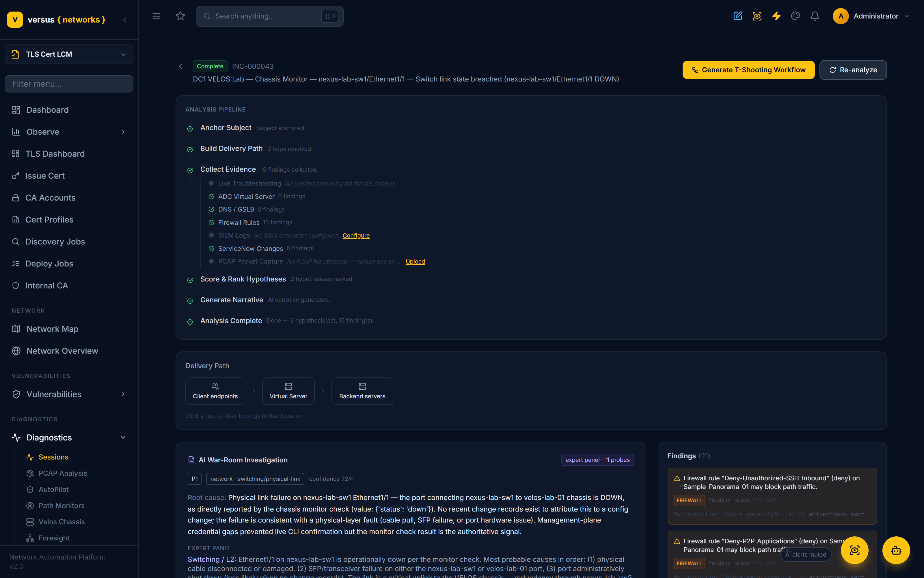
Task: Click the Filter menu input
Action: click(69, 84)
